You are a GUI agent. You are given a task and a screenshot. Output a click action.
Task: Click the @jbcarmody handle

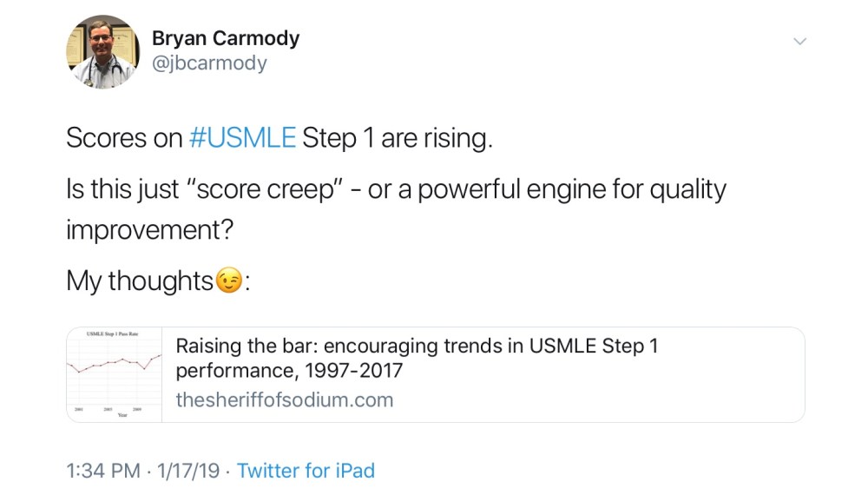click(x=209, y=63)
